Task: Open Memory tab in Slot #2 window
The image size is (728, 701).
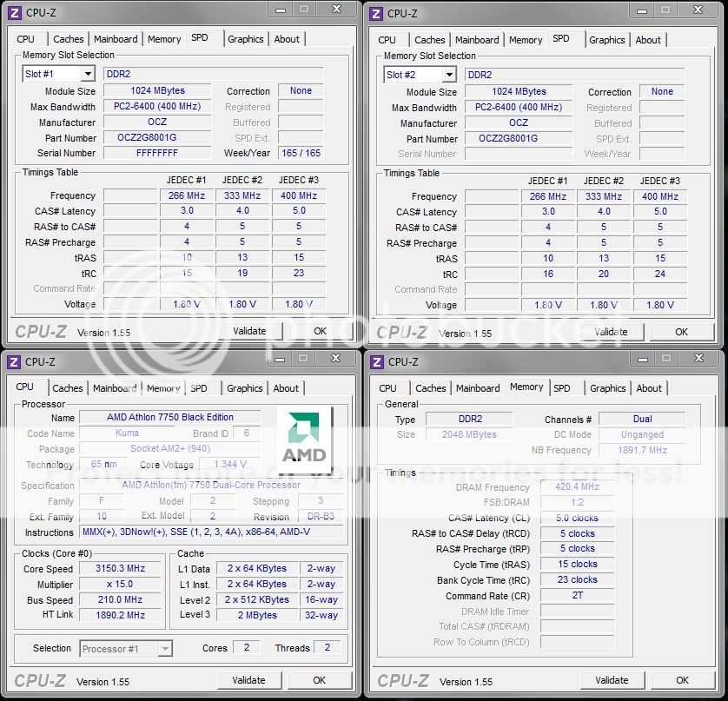Action: [x=525, y=40]
